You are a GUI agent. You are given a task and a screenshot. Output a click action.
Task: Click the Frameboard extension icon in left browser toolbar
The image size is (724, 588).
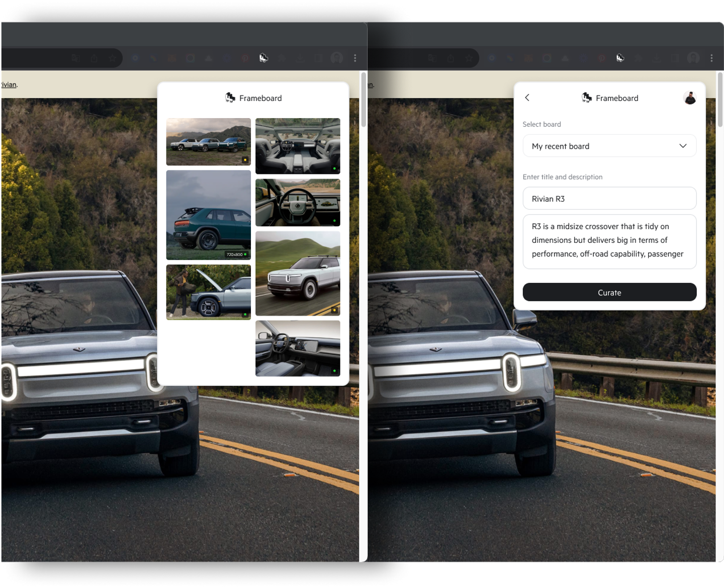coord(263,58)
